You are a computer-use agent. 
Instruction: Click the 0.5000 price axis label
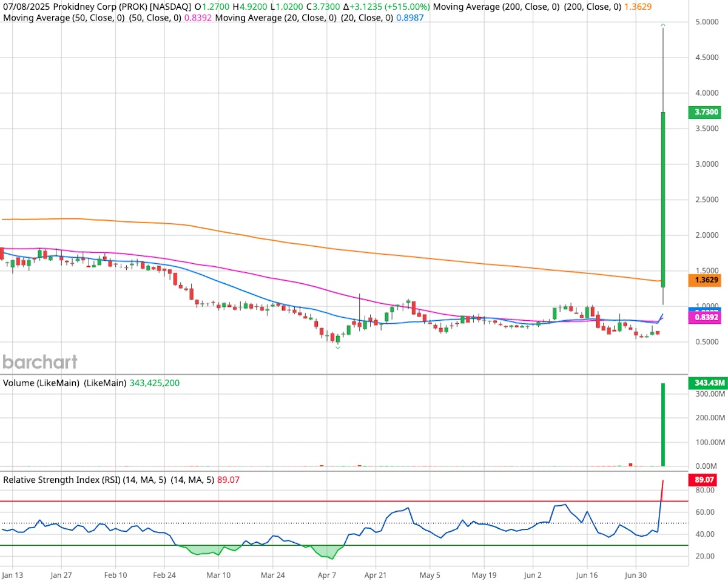[x=707, y=342]
